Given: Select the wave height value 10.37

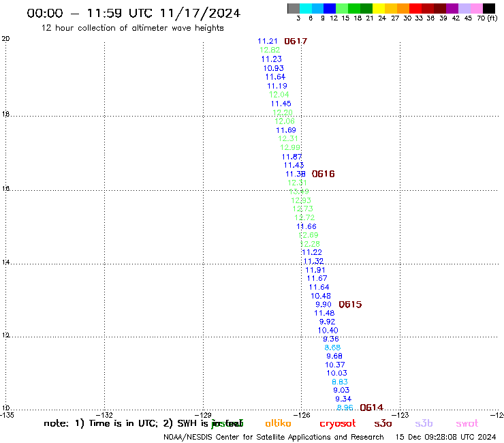Looking at the screenshot, I should [335, 365].
